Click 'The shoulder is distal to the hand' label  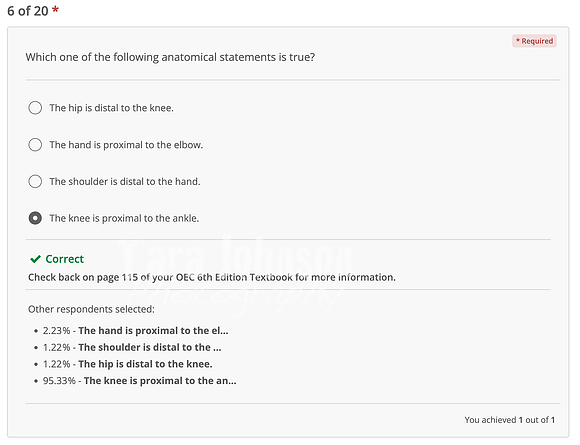[x=125, y=182]
